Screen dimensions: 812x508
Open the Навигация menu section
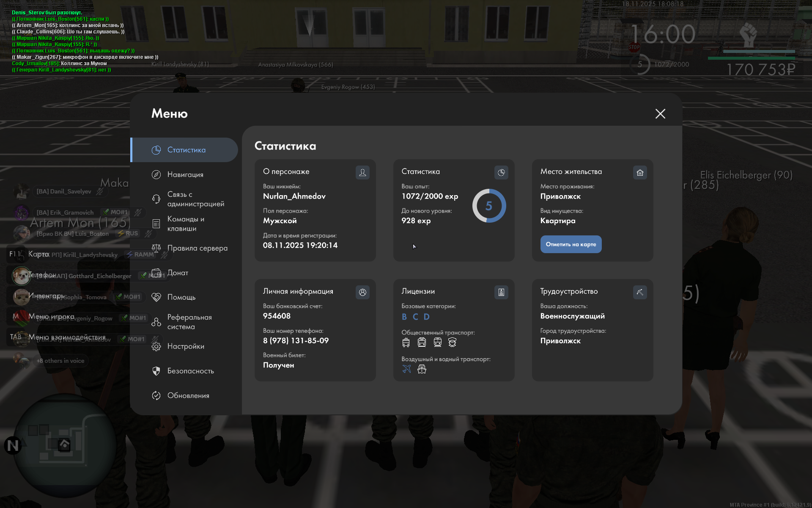coord(185,174)
